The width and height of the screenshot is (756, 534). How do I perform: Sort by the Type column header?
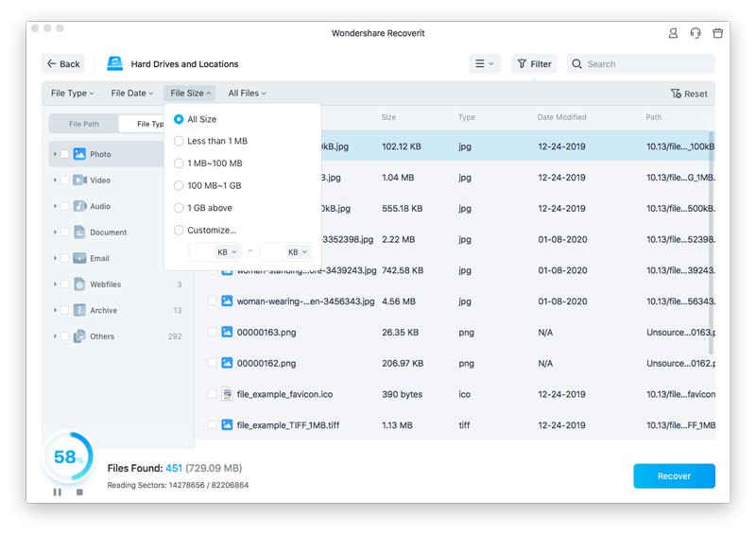click(466, 117)
